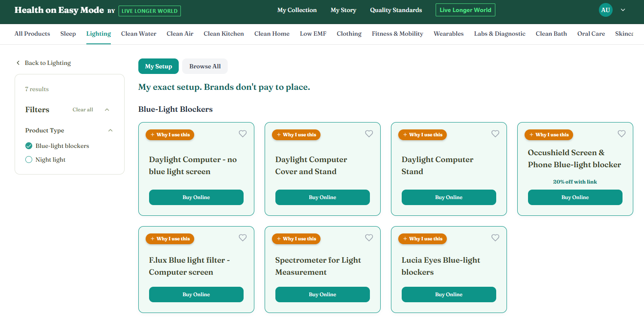Image resolution: width=644 pixels, height=319 pixels.
Task: Open 'Why I use this' on Daylight no blue light screen
Action: click(x=170, y=135)
